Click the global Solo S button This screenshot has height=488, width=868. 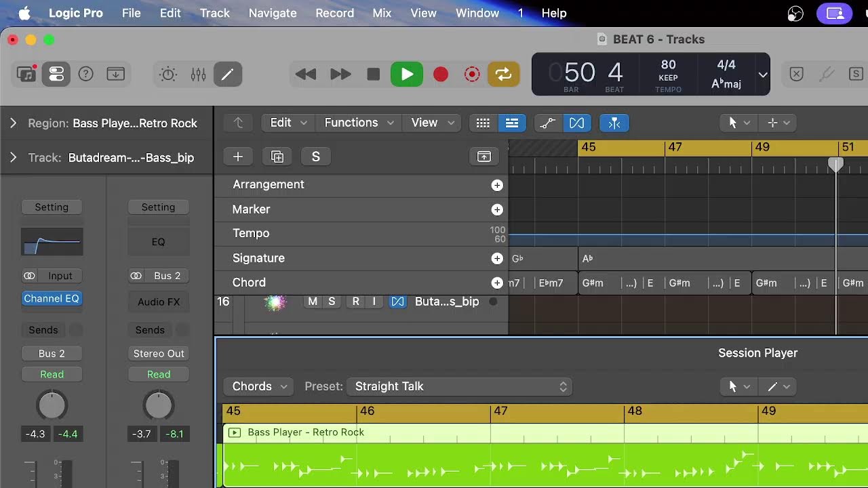pos(315,157)
